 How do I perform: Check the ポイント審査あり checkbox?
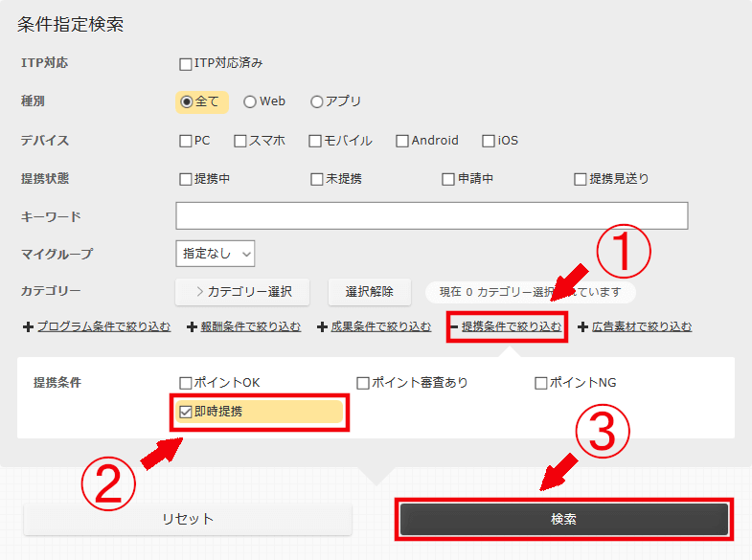click(363, 383)
